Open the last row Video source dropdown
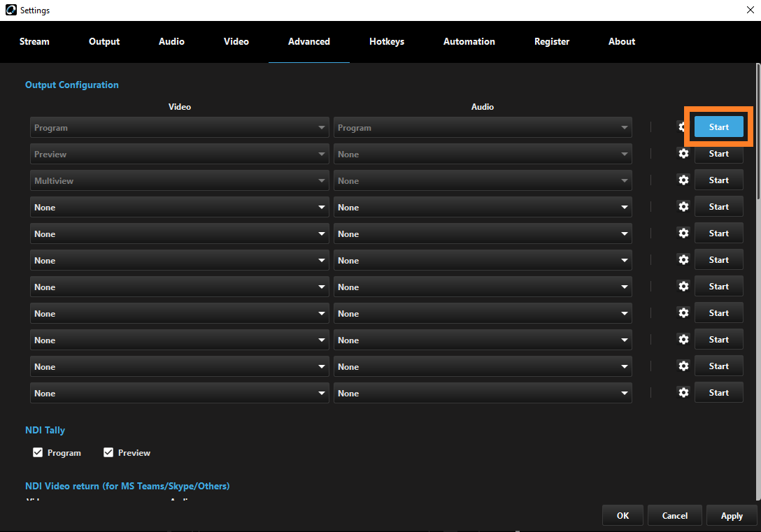761x532 pixels. click(x=179, y=394)
